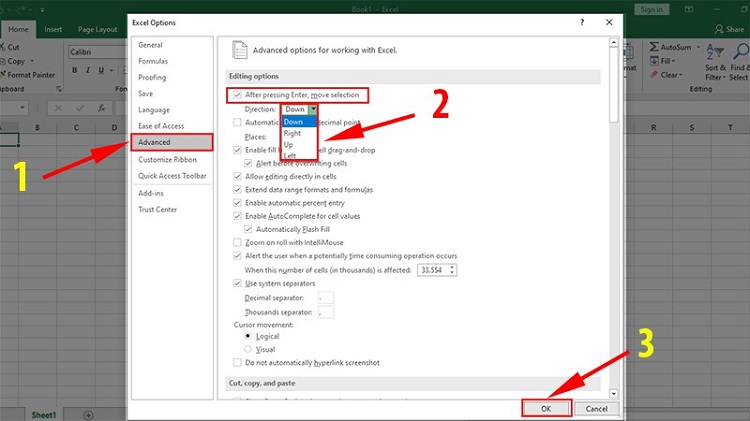
Task: Toggle Italic in Excel ribbon
Action: [x=88, y=70]
